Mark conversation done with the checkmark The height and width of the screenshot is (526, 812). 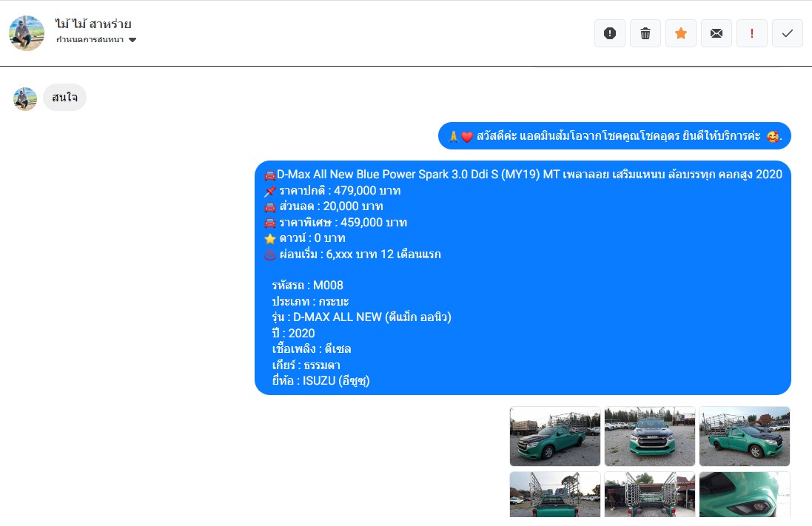pyautogui.click(x=787, y=33)
